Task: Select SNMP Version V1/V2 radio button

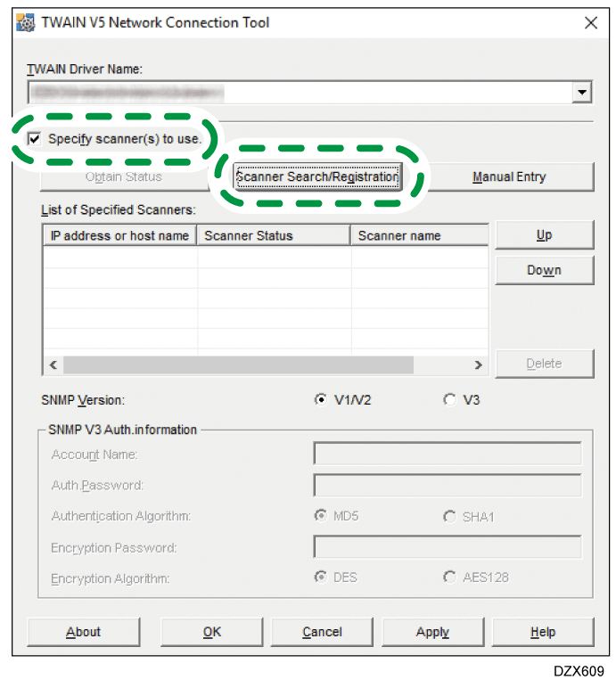Action: pos(321,400)
